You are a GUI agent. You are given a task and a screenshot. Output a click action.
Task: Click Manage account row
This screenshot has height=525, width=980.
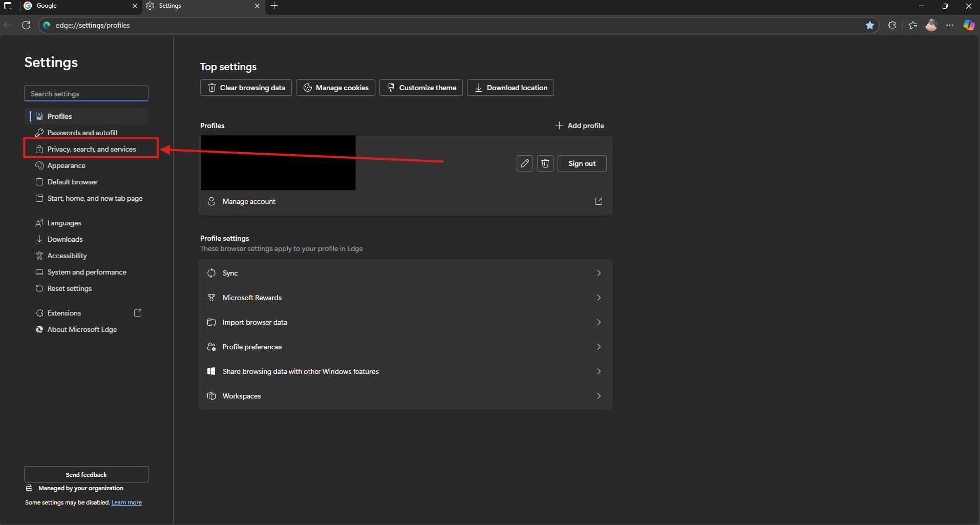[406, 201]
